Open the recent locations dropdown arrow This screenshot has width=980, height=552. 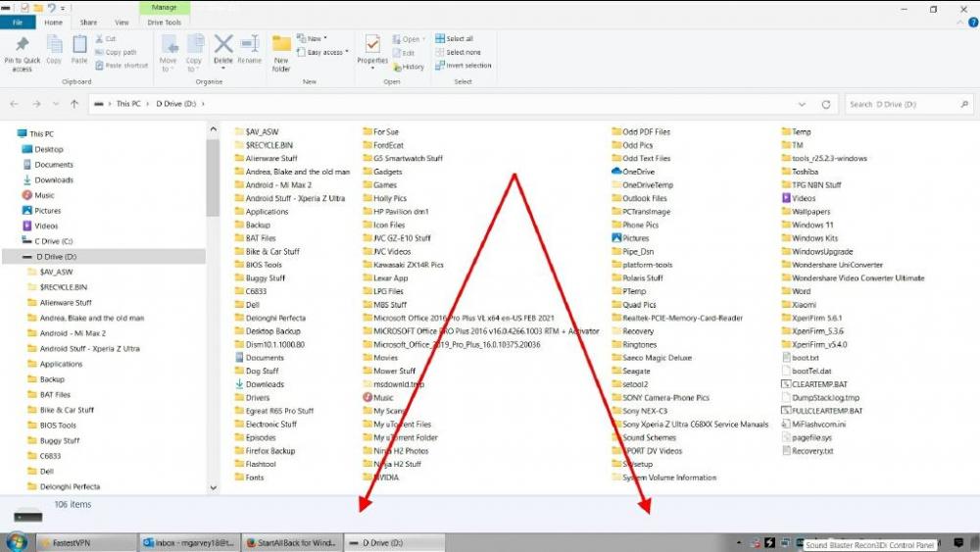coord(56,104)
